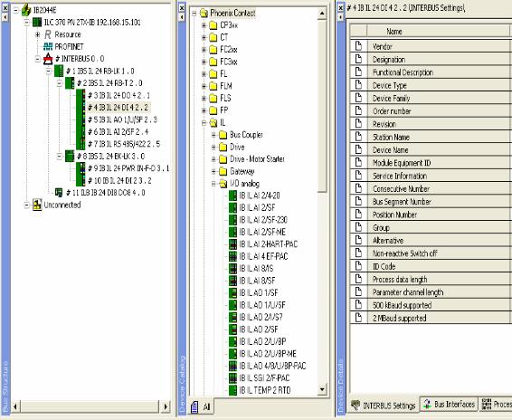Click the 2 MBaud supported row
The width and height of the screenshot is (512, 420).
pos(431,318)
